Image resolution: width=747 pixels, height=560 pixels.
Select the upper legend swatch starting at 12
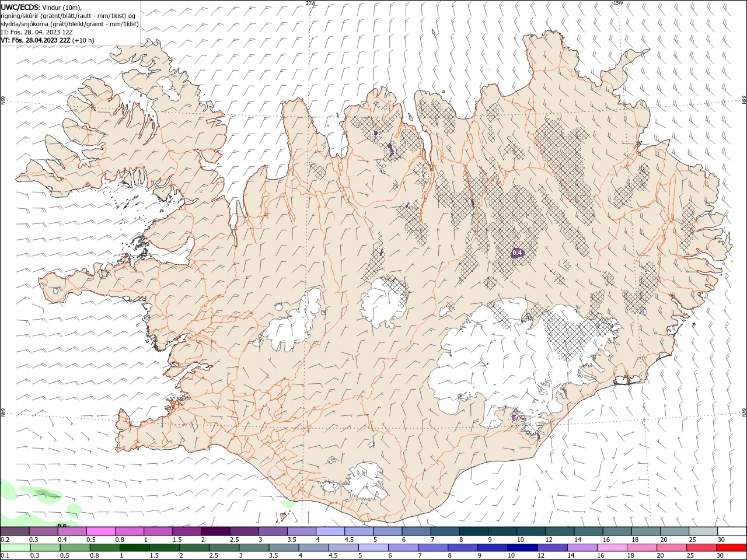point(559,531)
